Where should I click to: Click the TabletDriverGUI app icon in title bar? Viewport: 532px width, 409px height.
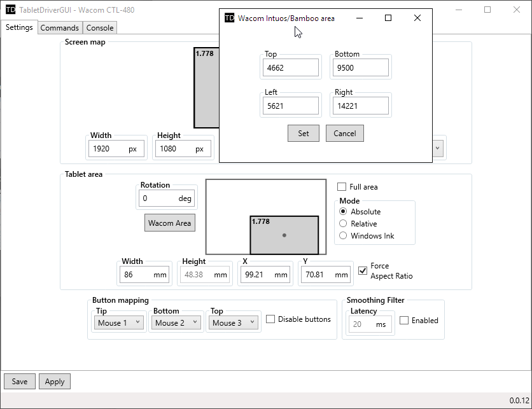pos(10,10)
